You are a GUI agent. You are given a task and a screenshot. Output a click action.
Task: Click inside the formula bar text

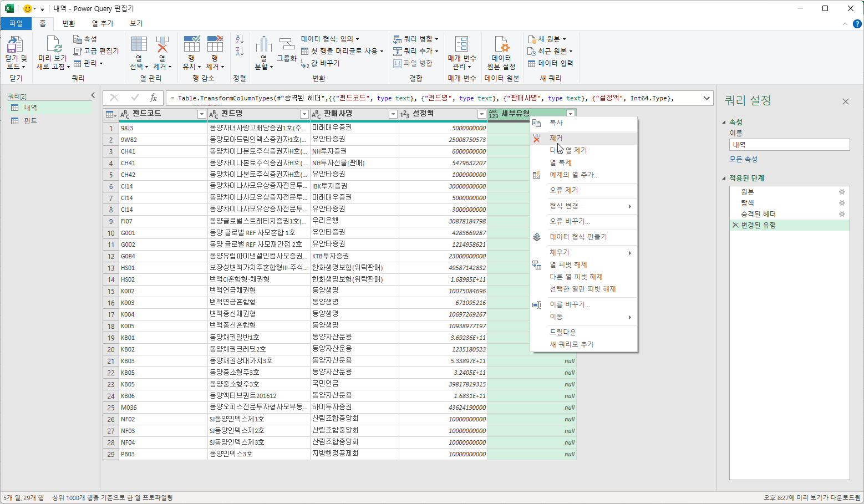(434, 98)
